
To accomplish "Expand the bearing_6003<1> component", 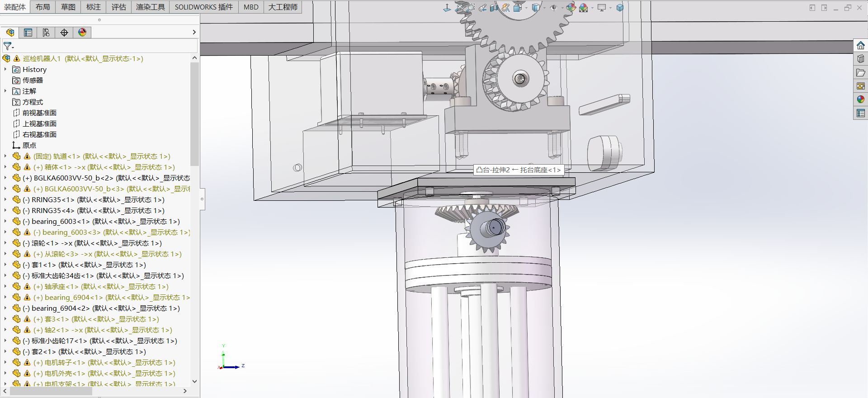I will click(5, 221).
